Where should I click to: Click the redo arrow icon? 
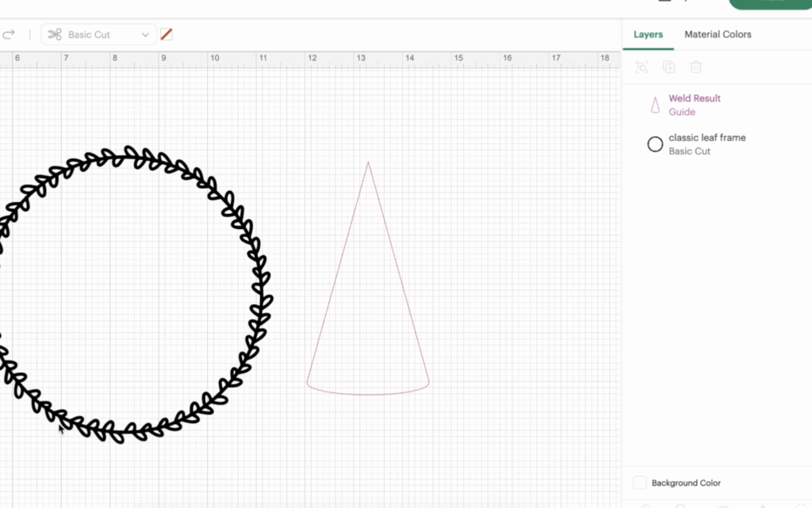pos(9,35)
